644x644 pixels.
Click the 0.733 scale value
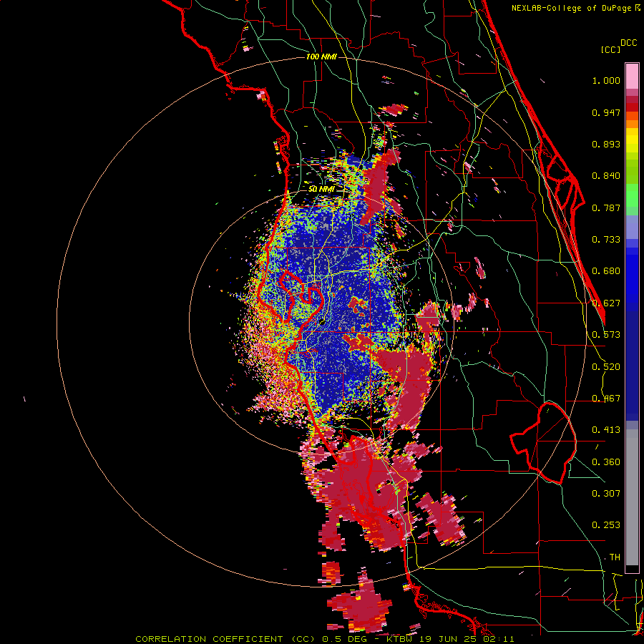coord(606,240)
